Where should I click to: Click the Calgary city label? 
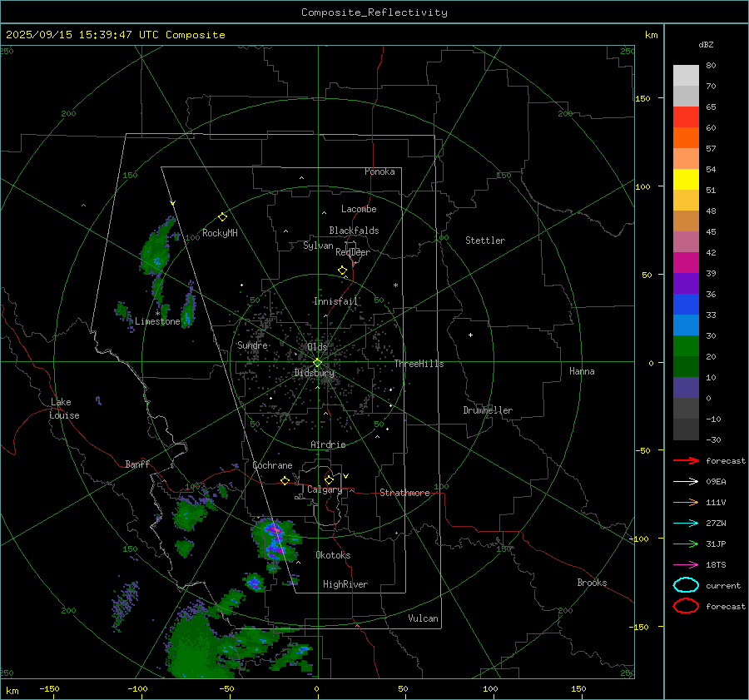325,489
